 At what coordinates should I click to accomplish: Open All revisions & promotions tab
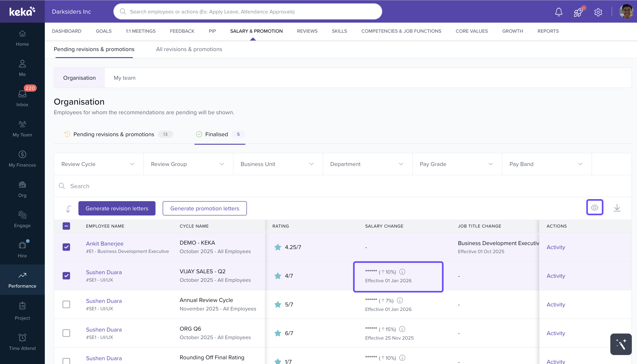(x=189, y=49)
